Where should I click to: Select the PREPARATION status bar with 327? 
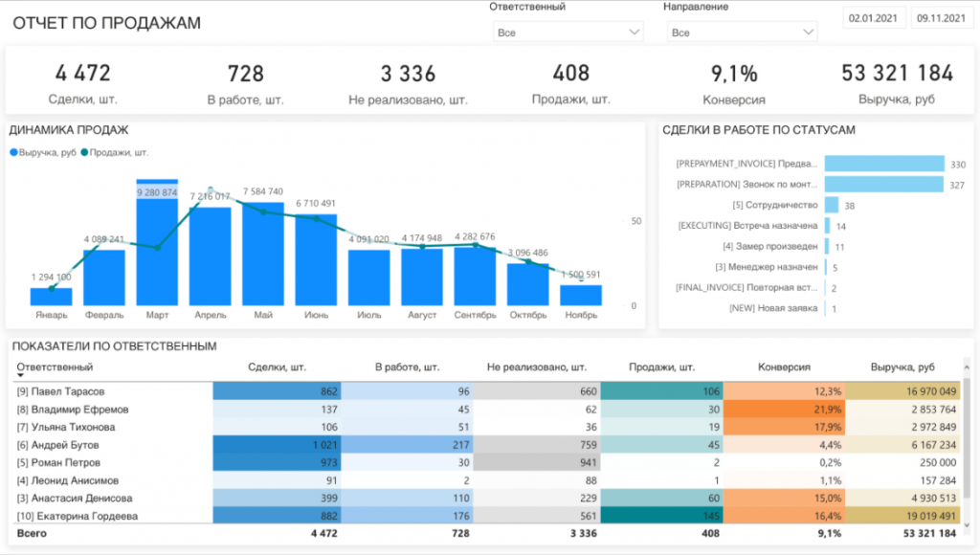882,185
